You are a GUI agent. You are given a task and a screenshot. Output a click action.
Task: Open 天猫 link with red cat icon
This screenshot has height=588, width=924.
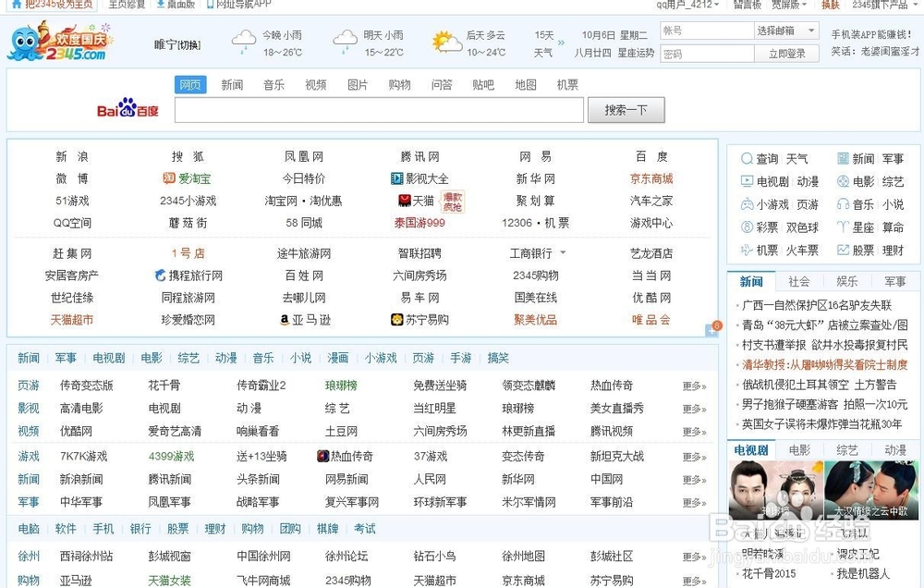pos(417,202)
